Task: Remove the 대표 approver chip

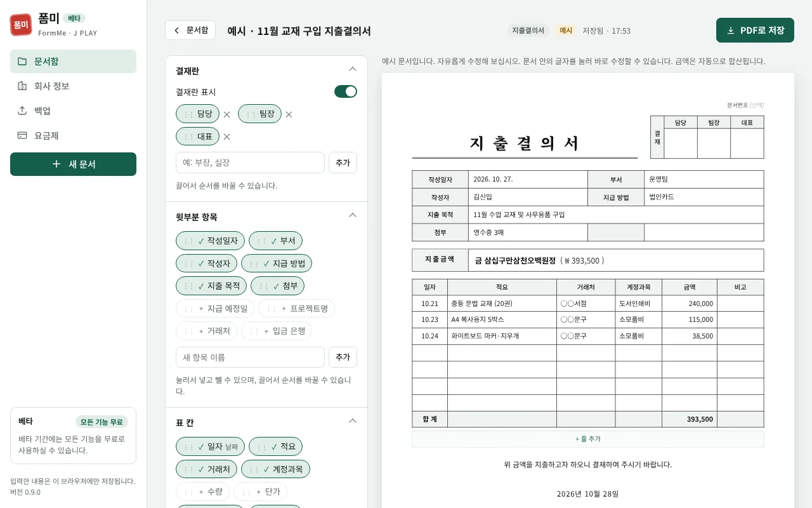Action: (x=226, y=137)
